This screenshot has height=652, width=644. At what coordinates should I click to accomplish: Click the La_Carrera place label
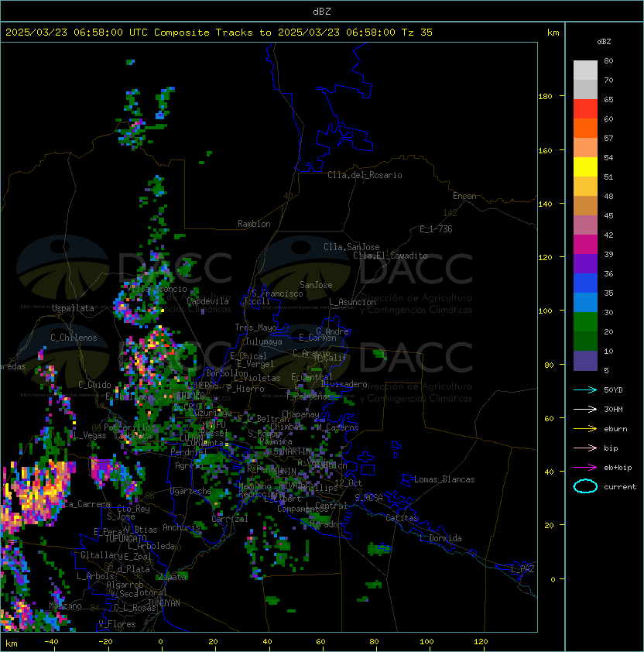87,504
